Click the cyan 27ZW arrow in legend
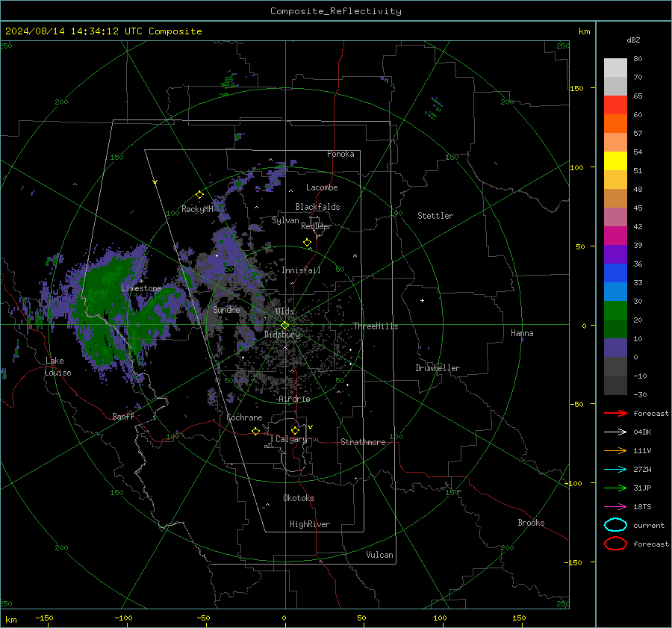Image resolution: width=672 pixels, height=628 pixels. (615, 470)
